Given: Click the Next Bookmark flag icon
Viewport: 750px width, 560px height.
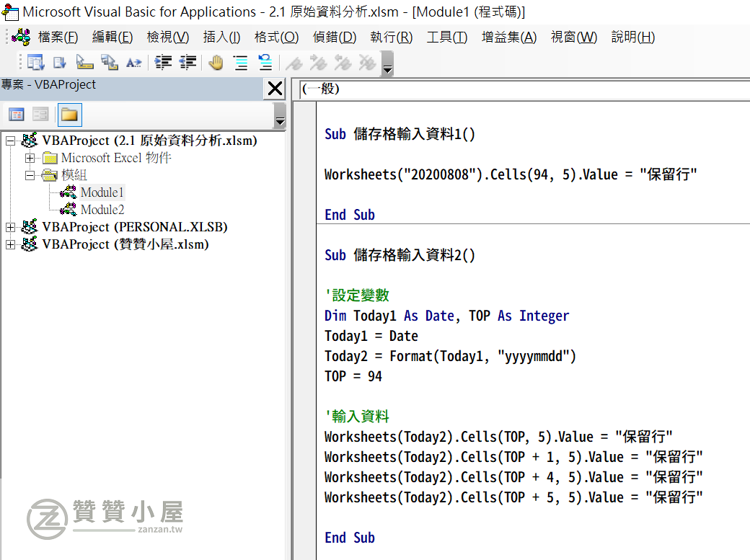Looking at the screenshot, I should (319, 63).
